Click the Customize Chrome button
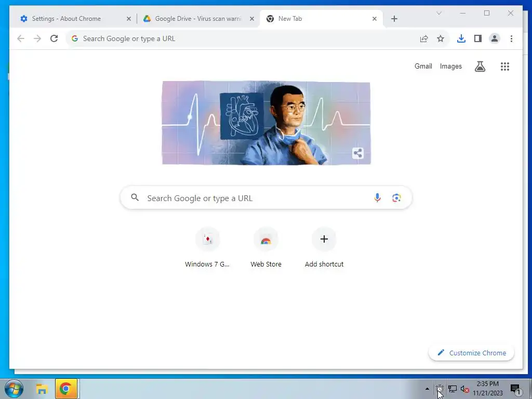The image size is (532, 399). (471, 353)
